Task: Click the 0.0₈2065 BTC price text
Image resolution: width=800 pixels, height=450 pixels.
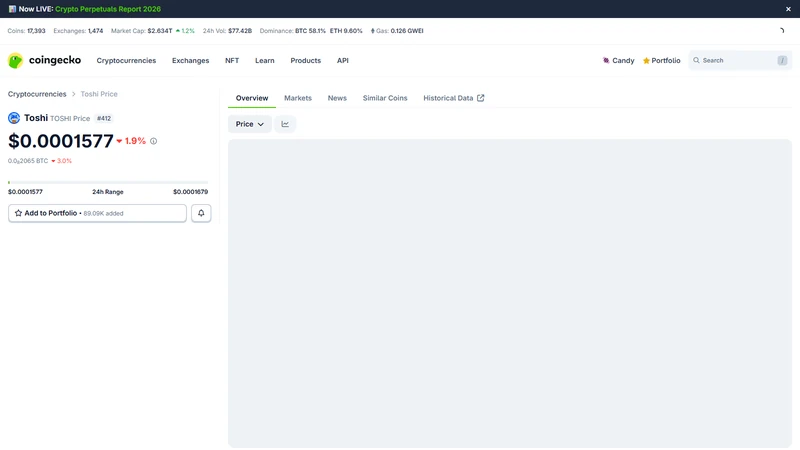Action: [x=28, y=161]
